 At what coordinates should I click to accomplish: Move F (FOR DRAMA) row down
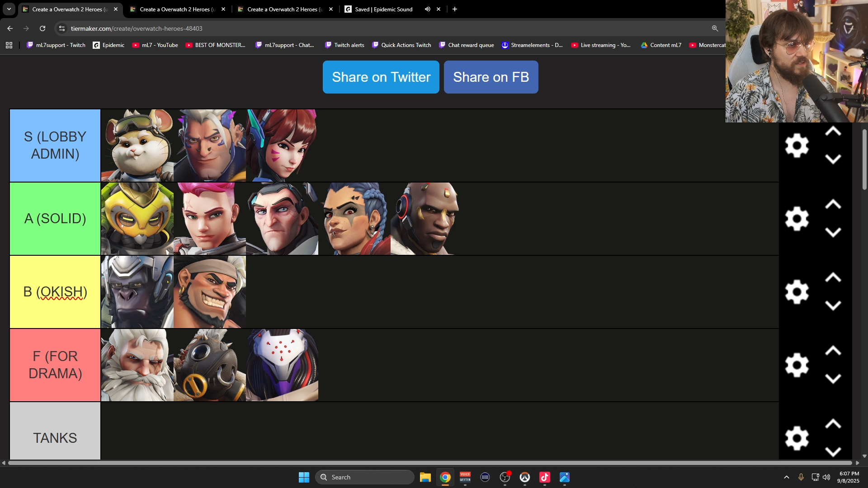coord(833,379)
